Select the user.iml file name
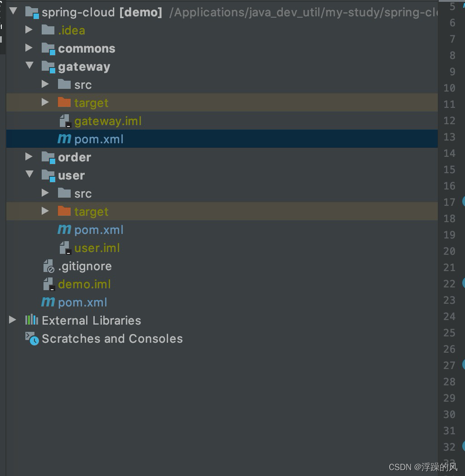This screenshot has width=465, height=476. [x=97, y=248]
